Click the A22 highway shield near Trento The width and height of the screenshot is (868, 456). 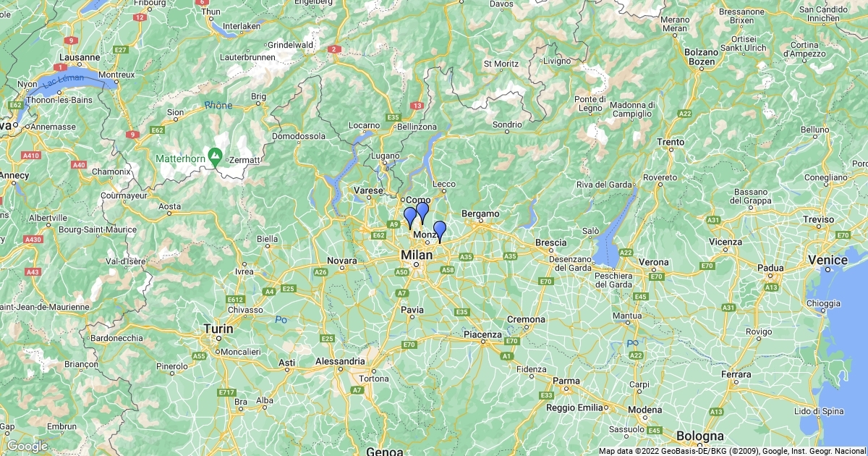[x=685, y=113]
